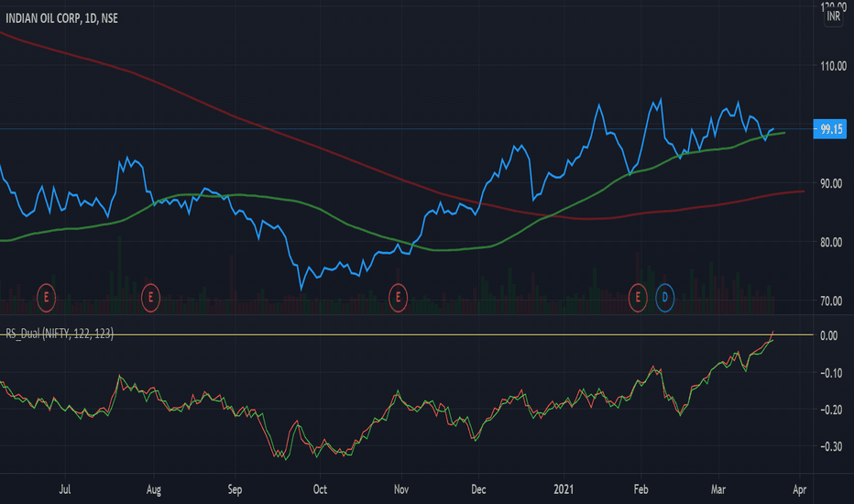Open the blue dividend D marker
This screenshot has width=854, height=504.
click(664, 298)
